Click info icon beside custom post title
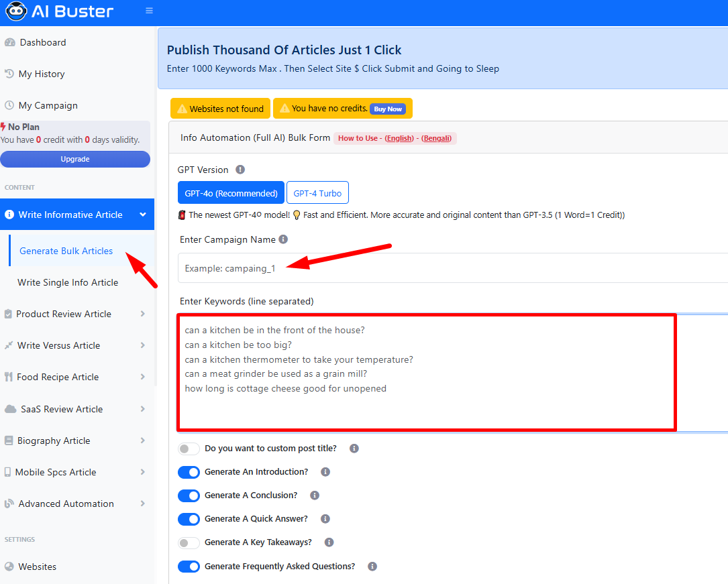The height and width of the screenshot is (584, 728). pyautogui.click(x=354, y=449)
